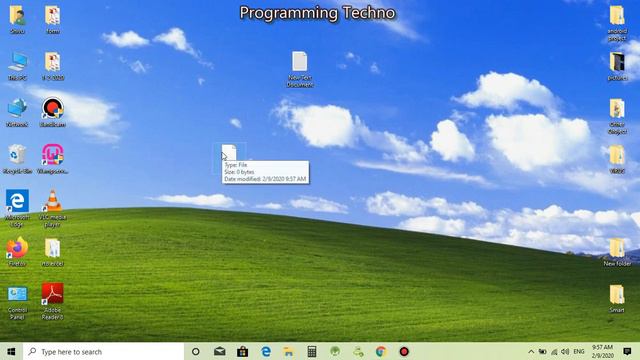640x360 pixels.
Task: Select the unnamed blank file under cursor
Action: (x=229, y=153)
